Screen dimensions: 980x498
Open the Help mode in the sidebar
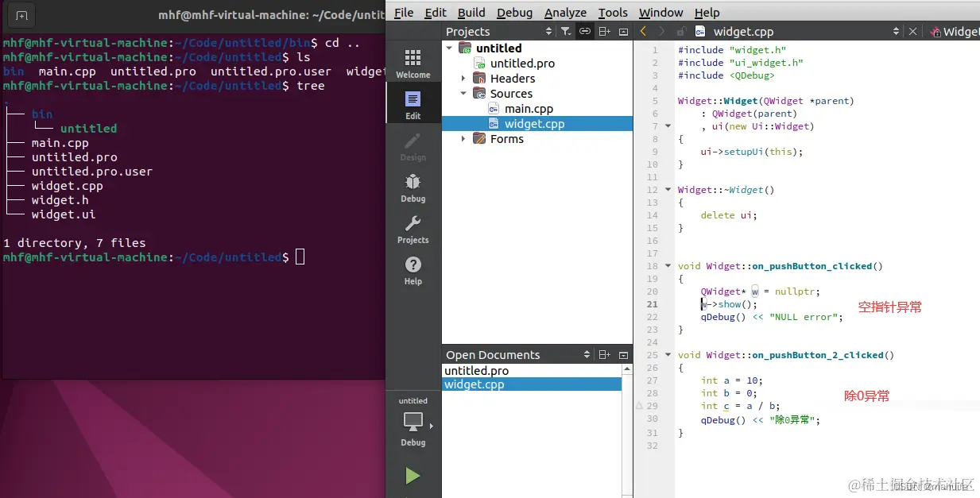[x=413, y=270]
